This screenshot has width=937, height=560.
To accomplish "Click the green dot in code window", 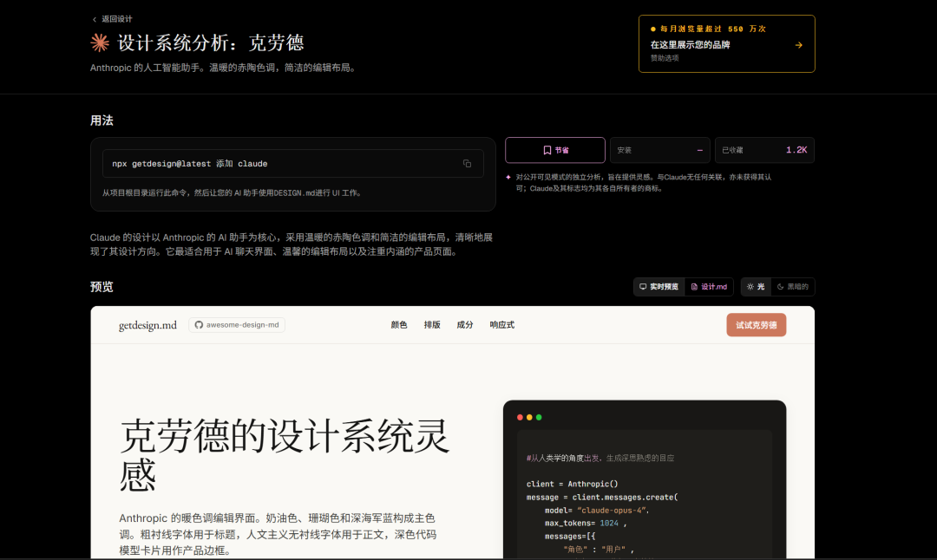I will click(539, 417).
